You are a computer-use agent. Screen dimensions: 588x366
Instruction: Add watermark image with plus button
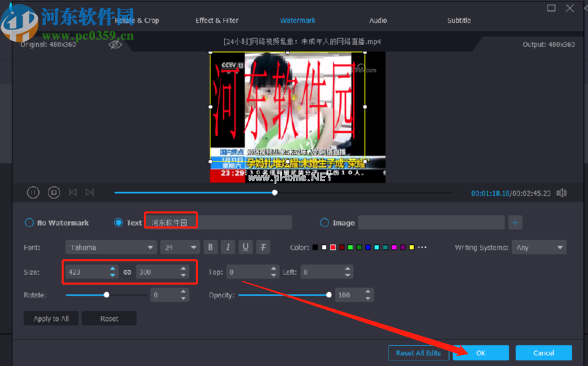[x=515, y=222]
